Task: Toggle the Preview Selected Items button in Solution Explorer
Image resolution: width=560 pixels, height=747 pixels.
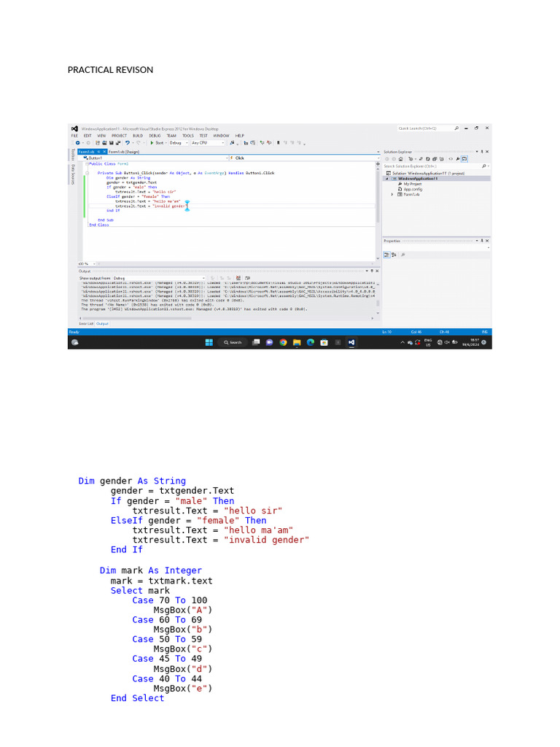Action: tap(464, 158)
